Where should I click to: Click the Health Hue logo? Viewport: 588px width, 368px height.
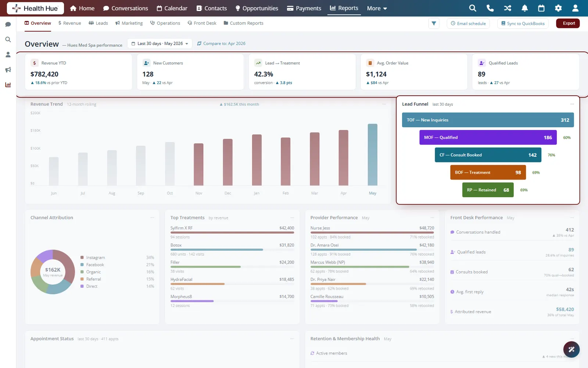35,8
